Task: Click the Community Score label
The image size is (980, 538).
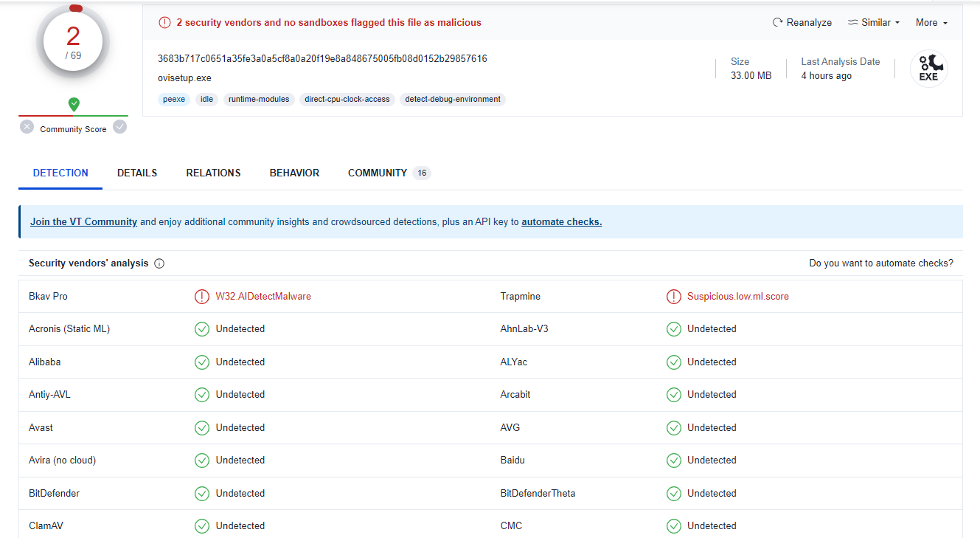Action: [73, 129]
